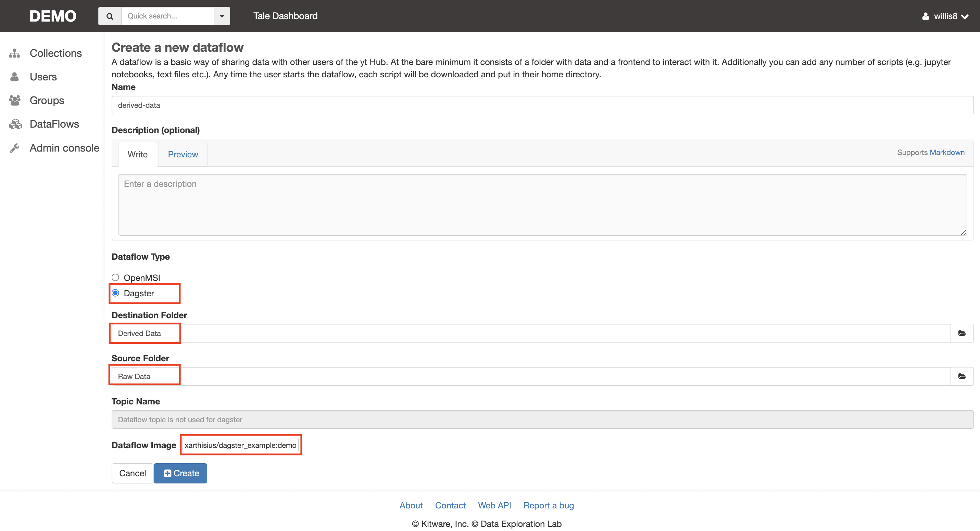Open the Groups section
980x531 pixels.
point(47,100)
